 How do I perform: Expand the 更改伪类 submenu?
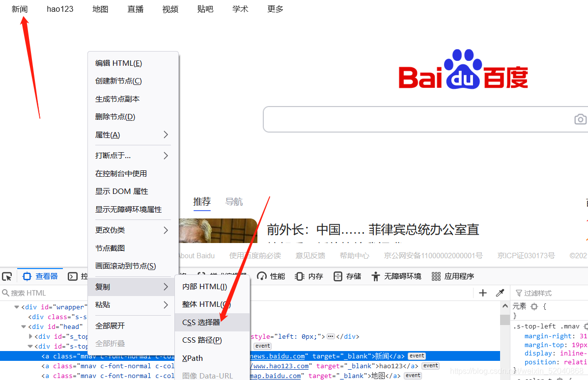(133, 230)
